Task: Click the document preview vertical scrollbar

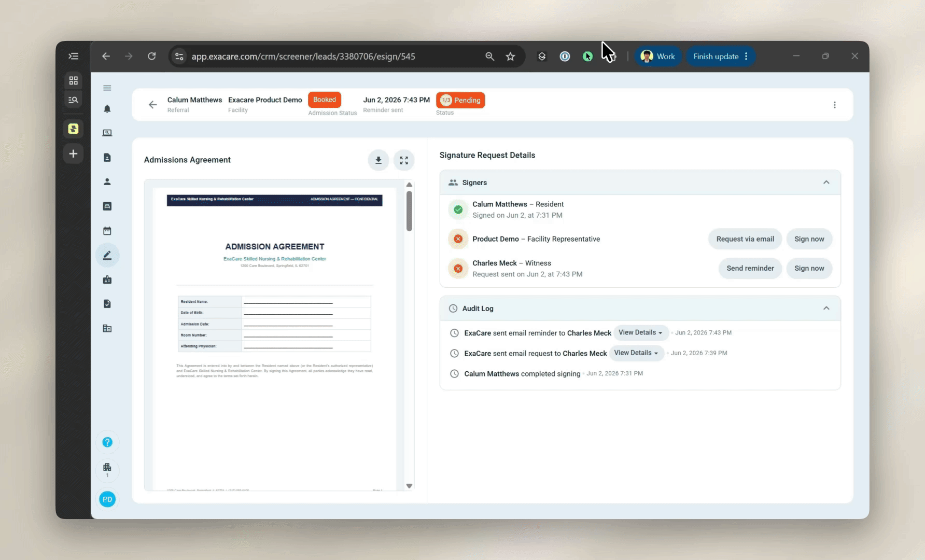Action: [409, 211]
